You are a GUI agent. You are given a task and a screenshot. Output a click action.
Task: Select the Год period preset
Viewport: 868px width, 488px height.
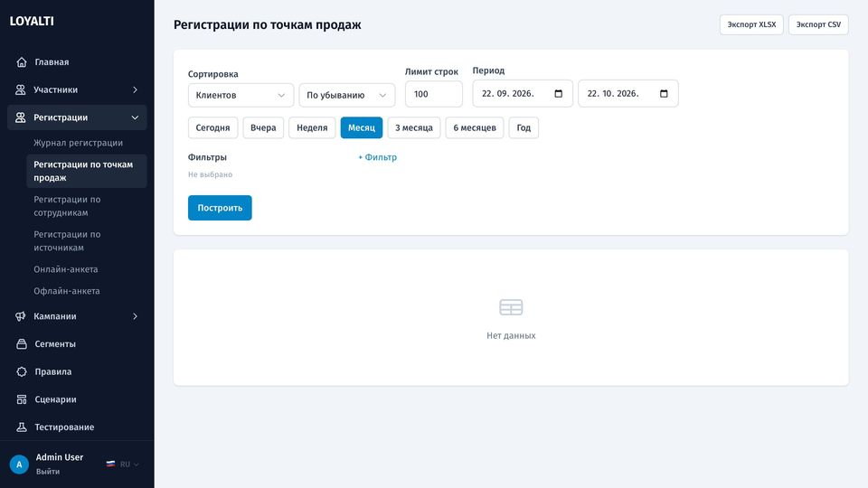(x=524, y=127)
